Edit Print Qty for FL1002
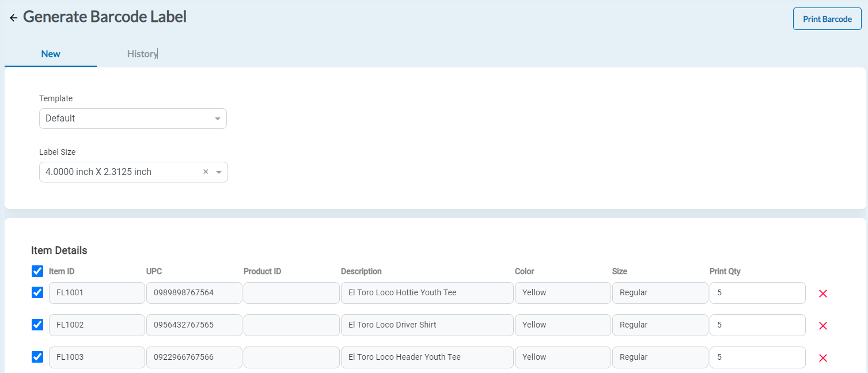This screenshot has height=373, width=868. pos(757,325)
